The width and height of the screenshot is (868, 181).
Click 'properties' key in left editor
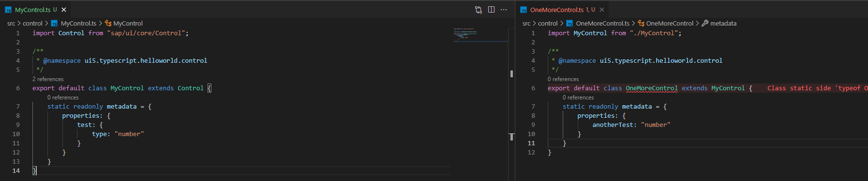click(80, 116)
